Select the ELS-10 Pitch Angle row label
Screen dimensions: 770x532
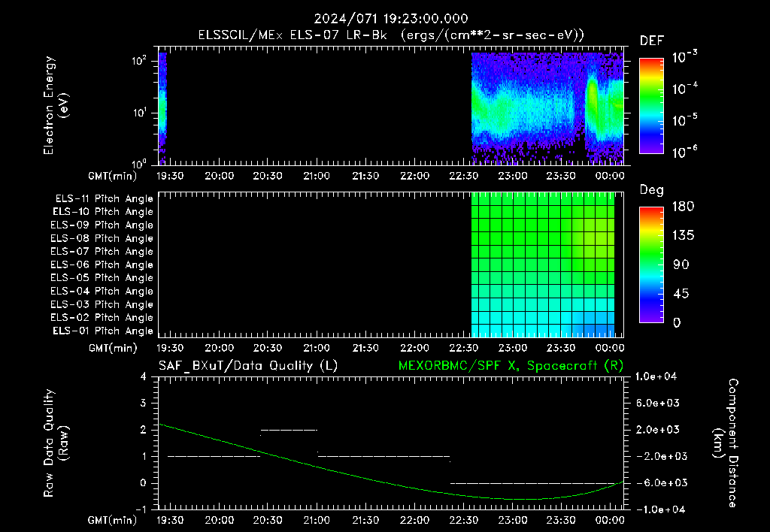click(x=103, y=212)
